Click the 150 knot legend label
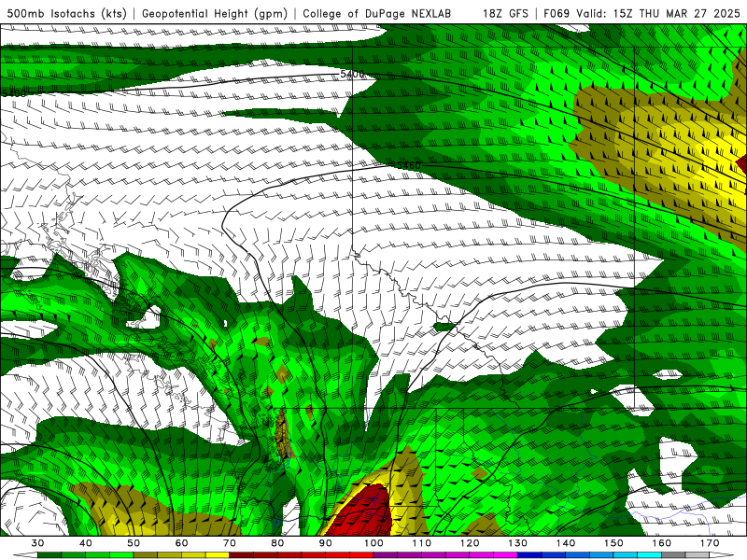The width and height of the screenshot is (747, 560). [x=613, y=543]
